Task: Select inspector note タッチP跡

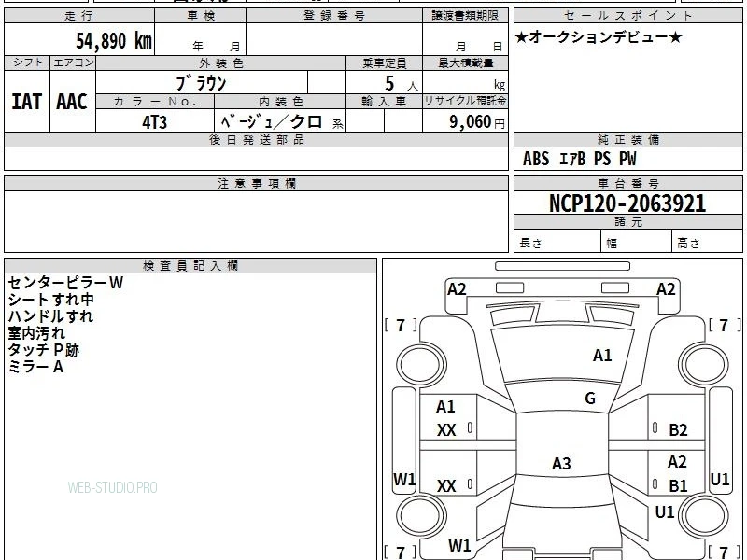Action: [x=43, y=350]
